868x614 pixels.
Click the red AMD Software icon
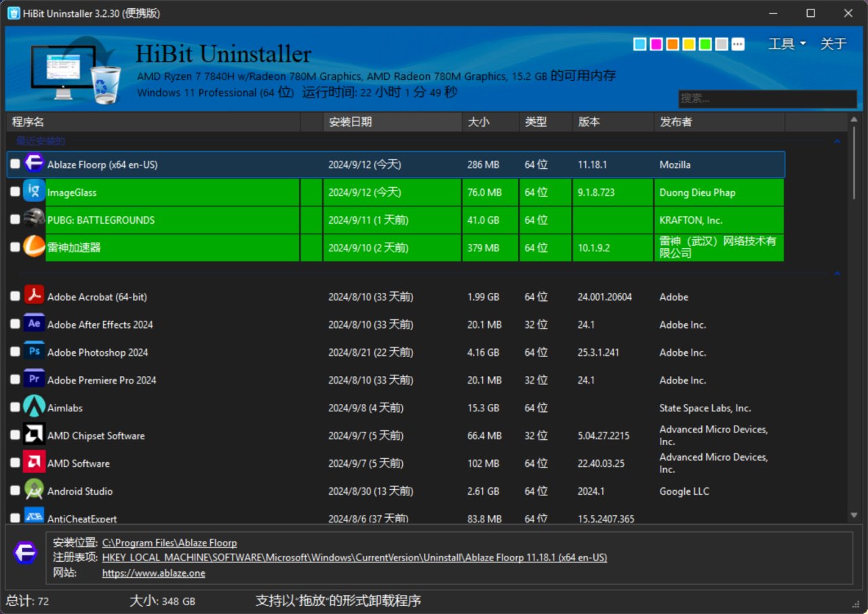[x=34, y=463]
